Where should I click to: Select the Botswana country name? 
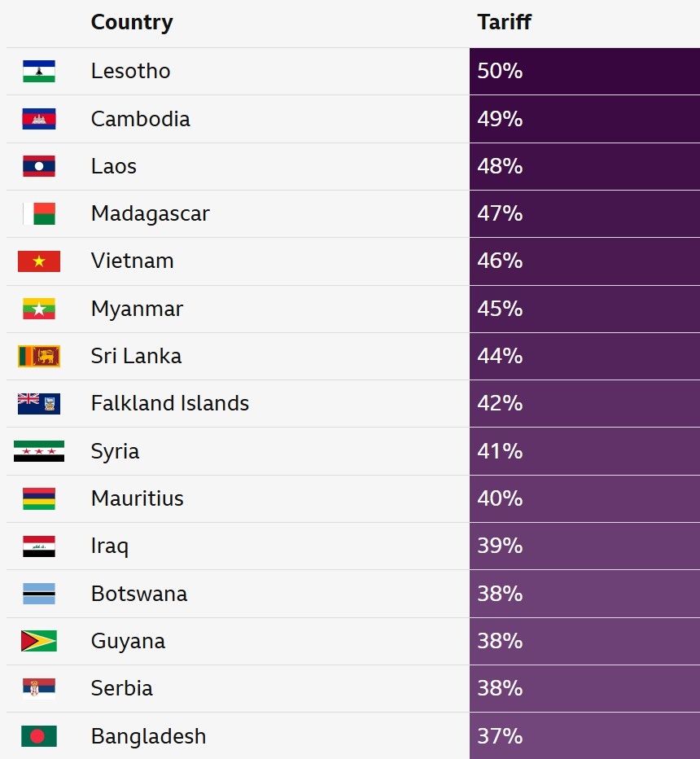coord(139,594)
